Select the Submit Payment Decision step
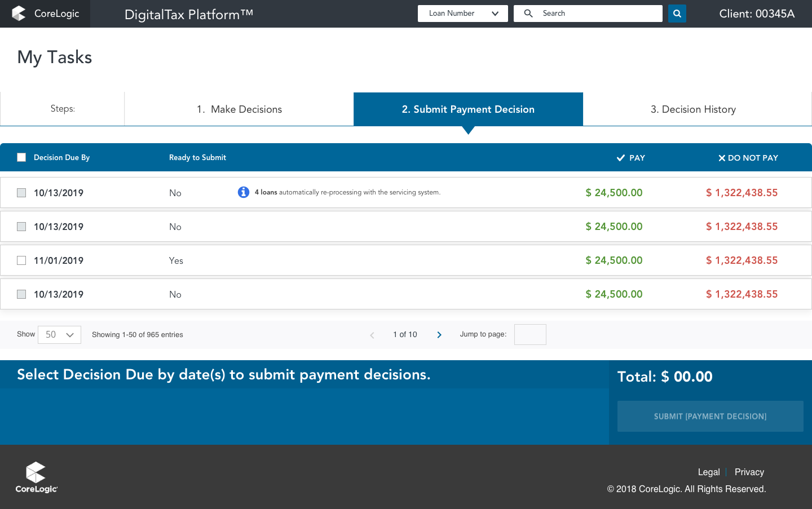The width and height of the screenshot is (812, 509). 468,109
